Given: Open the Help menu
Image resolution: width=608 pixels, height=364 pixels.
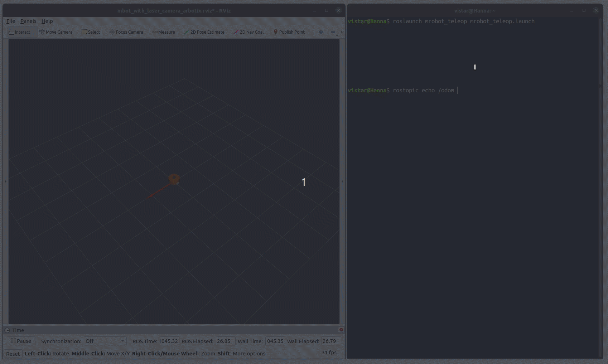Looking at the screenshot, I should (x=47, y=21).
